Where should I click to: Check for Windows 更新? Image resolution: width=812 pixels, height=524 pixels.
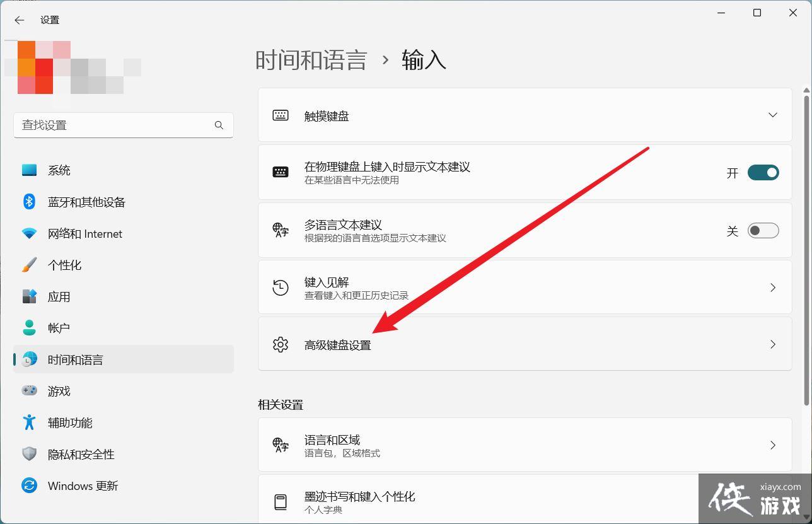click(83, 486)
